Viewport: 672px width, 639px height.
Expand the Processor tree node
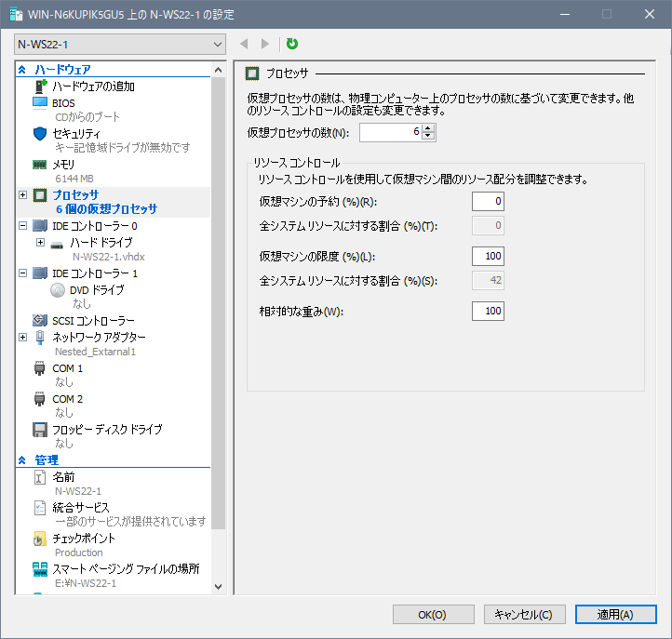pos(23,194)
